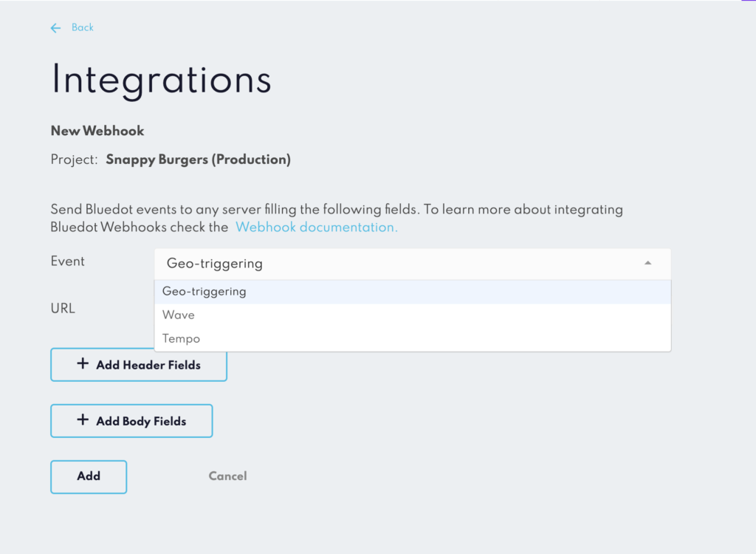
Task: Click the Add Header Fields button label
Action: pyautogui.click(x=148, y=366)
